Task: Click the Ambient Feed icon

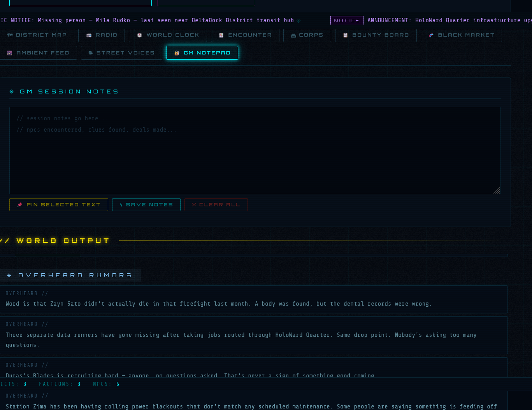Action: click(x=10, y=53)
